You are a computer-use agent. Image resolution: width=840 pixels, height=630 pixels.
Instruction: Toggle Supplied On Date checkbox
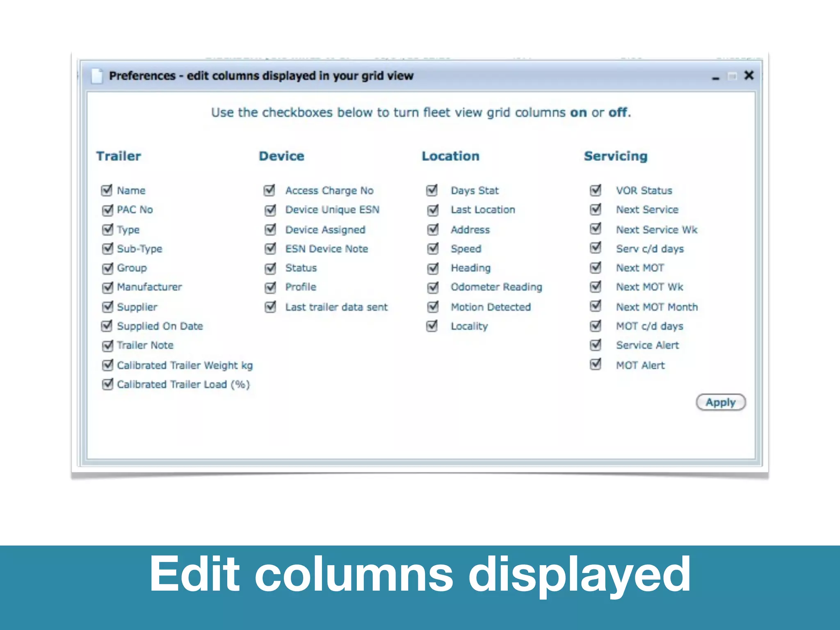coord(107,326)
